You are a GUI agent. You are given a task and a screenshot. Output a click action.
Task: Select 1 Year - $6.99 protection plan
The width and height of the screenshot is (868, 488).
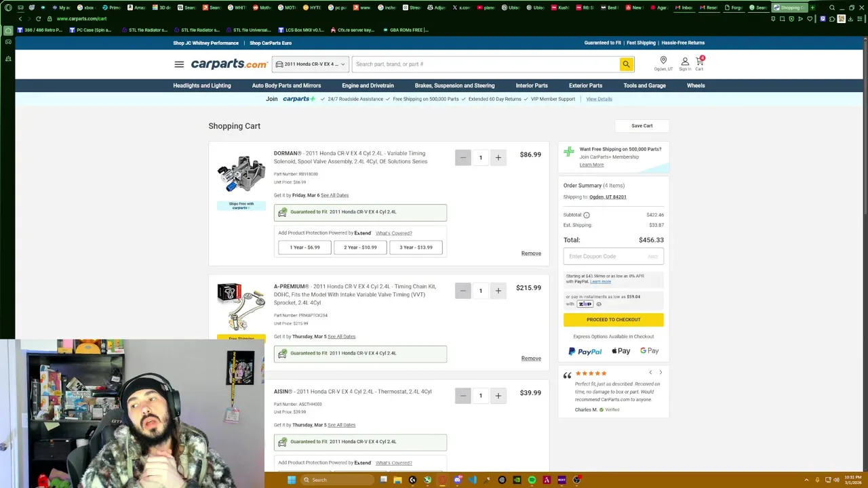tap(304, 247)
